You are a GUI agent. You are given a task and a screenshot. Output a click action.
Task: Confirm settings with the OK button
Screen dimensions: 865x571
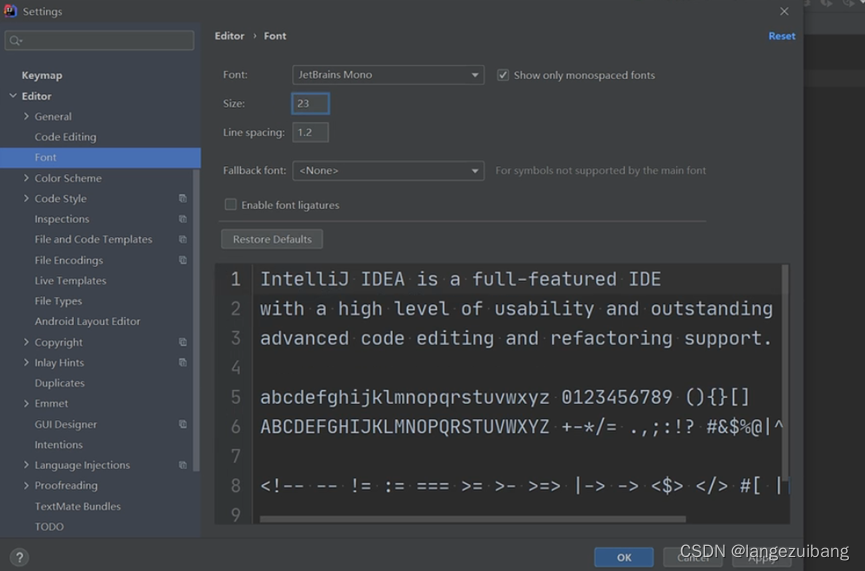[624, 557]
